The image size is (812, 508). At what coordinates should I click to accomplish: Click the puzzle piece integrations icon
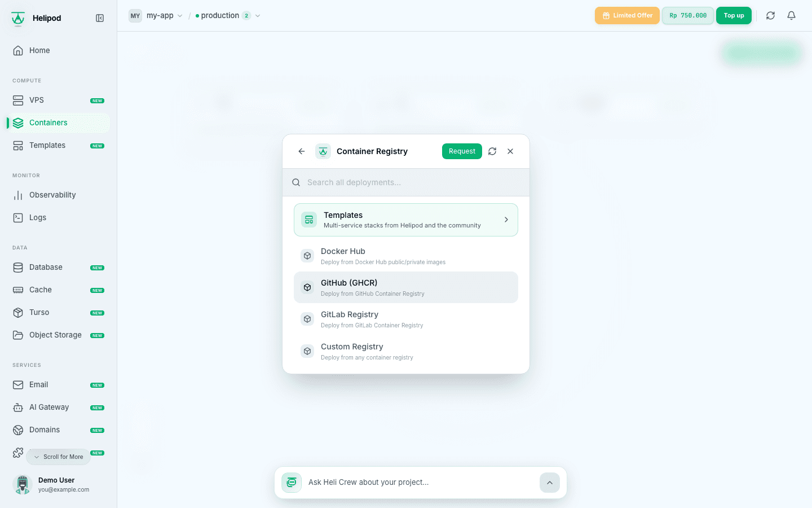point(18,452)
